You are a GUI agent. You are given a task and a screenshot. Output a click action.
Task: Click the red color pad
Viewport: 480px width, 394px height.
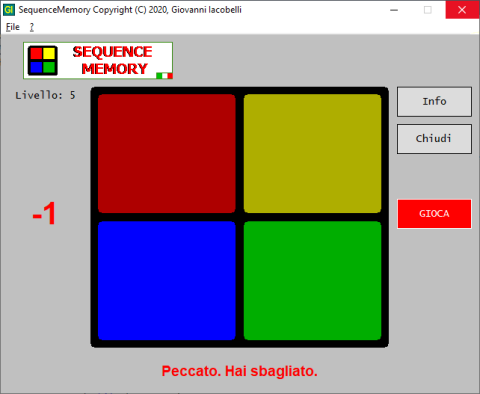(x=167, y=153)
